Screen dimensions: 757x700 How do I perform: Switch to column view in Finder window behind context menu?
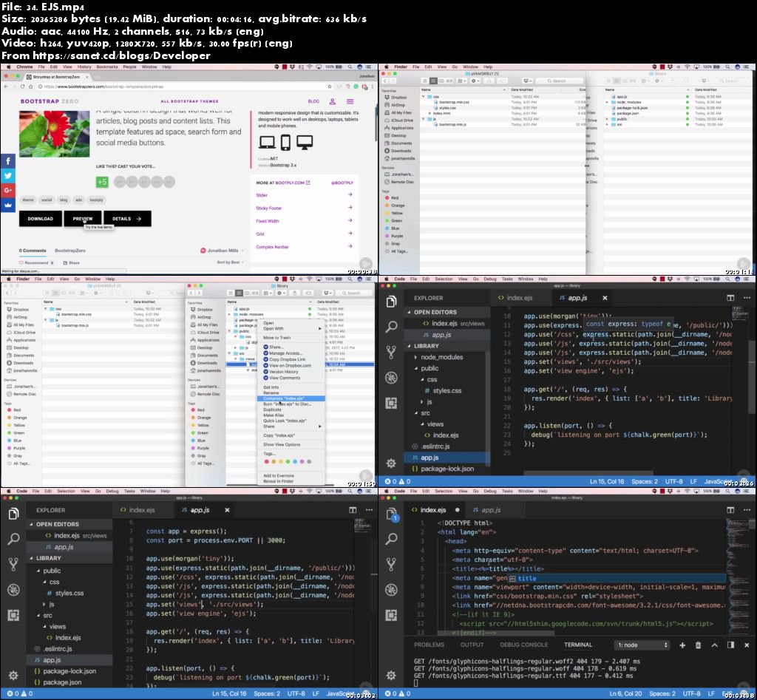[x=247, y=293]
